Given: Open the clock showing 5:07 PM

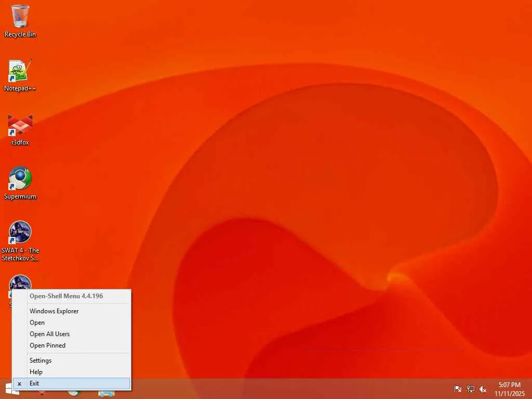Looking at the screenshot, I should click(509, 389).
